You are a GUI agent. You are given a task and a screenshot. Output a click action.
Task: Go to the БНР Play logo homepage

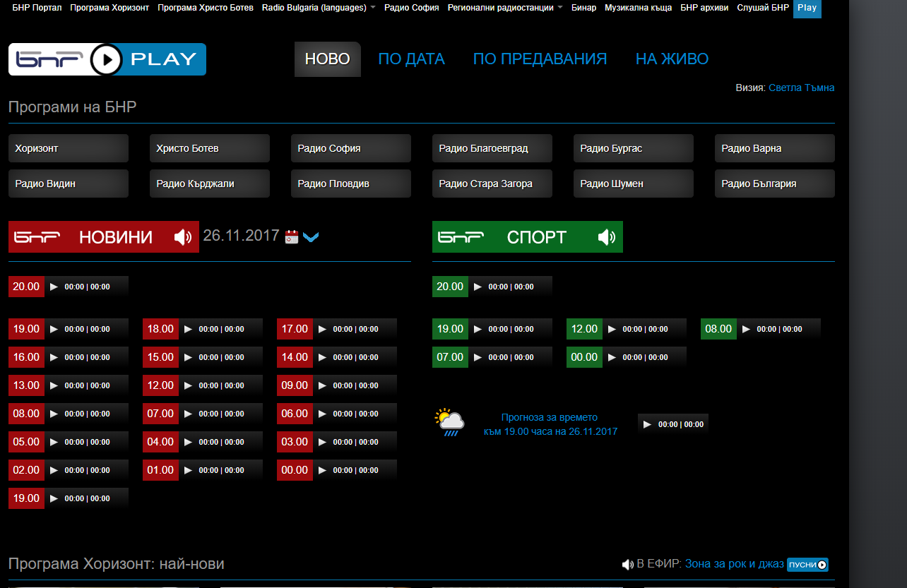107,59
